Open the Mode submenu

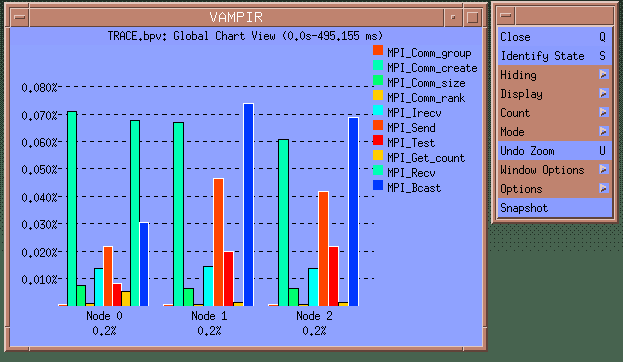coord(555,132)
